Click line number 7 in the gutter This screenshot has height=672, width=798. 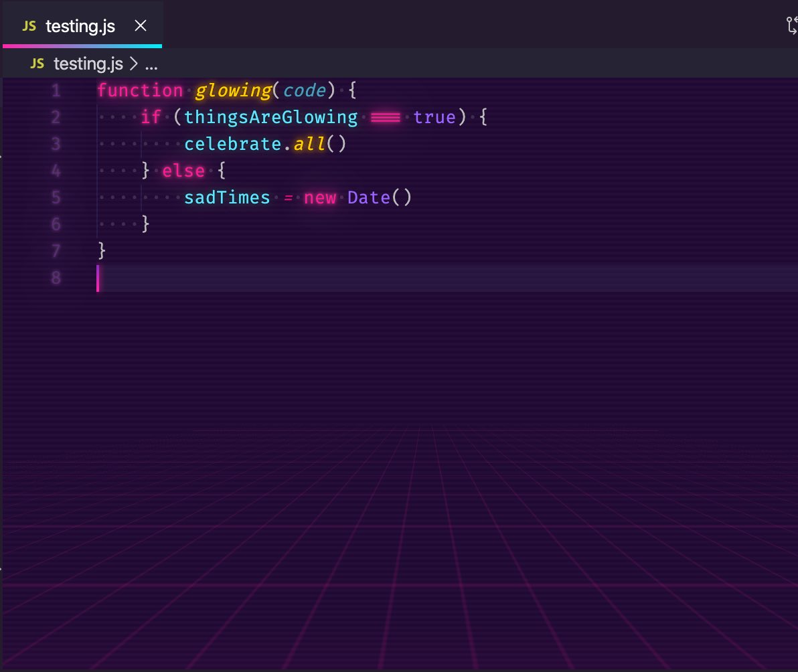coord(56,251)
